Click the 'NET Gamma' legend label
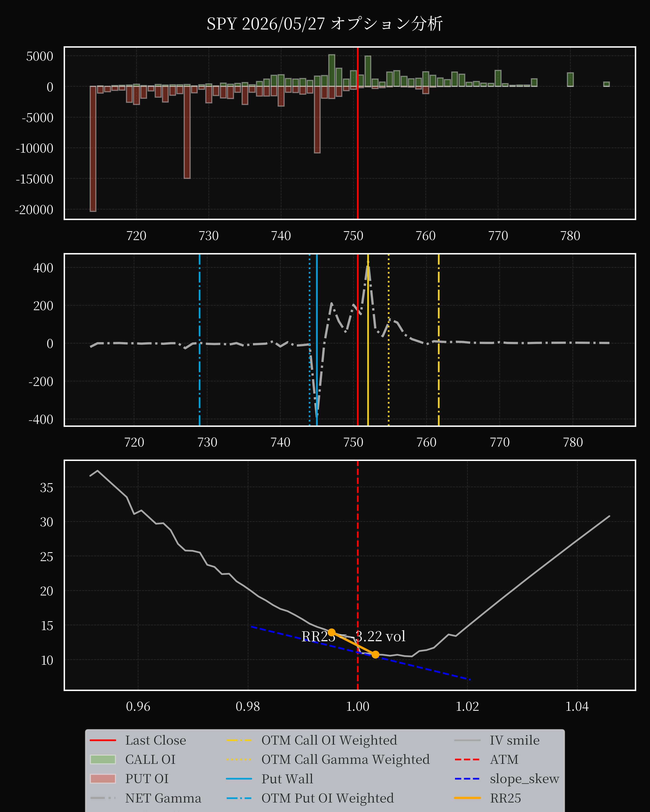Image resolution: width=650 pixels, height=812 pixels. [163, 798]
